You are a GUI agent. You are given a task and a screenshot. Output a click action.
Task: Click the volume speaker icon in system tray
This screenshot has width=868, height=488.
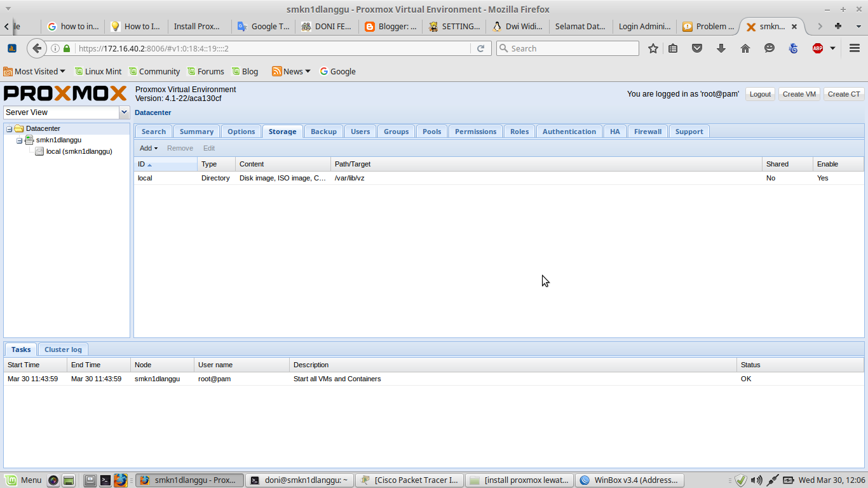756,480
